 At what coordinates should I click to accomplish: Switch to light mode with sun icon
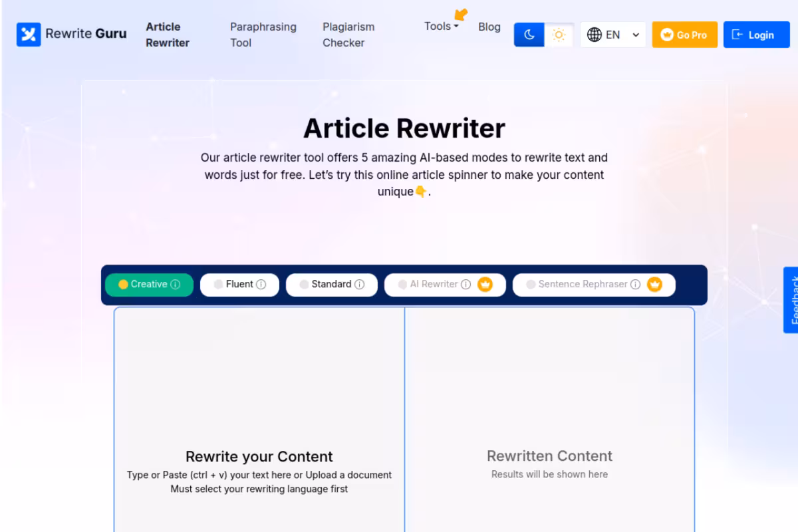[559, 35]
